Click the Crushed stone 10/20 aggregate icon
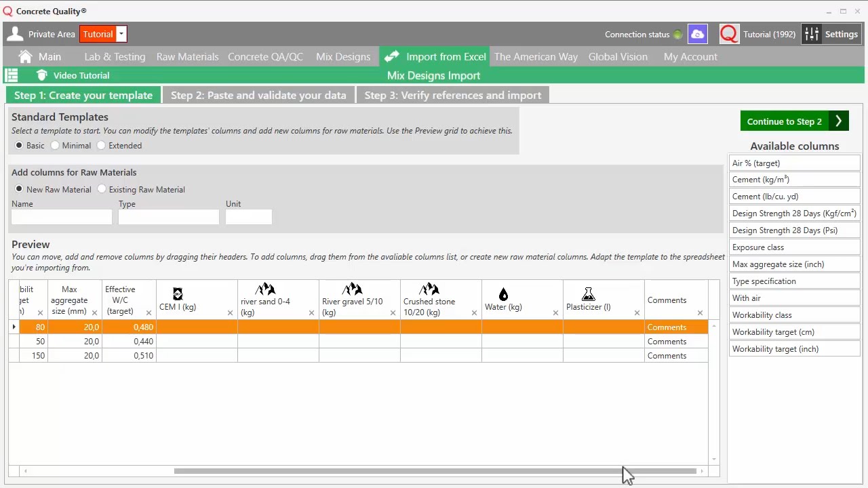 click(x=429, y=289)
